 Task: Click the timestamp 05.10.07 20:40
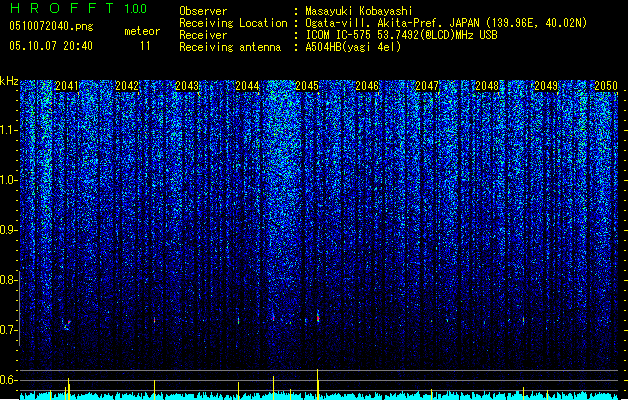(51, 46)
